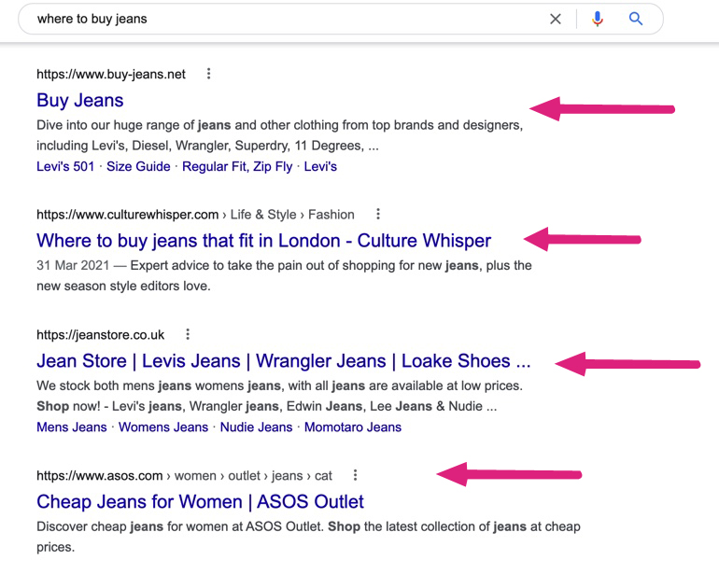Open the three-dot menu beside the culturewhisper.com result
Viewport: 719px width, 588px height.
tap(378, 214)
